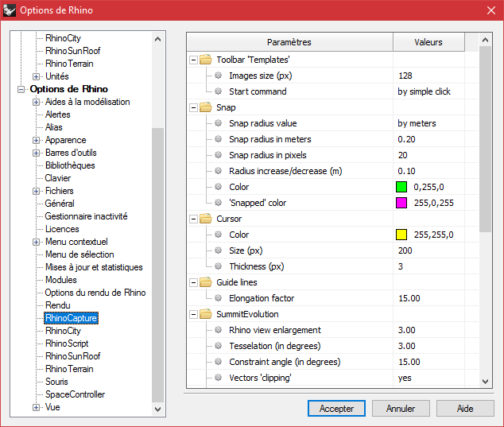
Task: Click gear icon beside Images size (px)
Action: point(219,76)
